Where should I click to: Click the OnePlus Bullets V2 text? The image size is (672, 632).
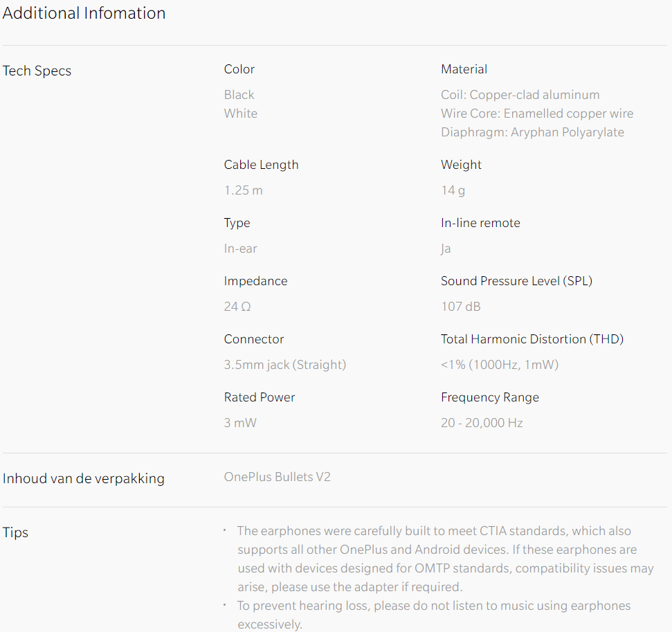coord(277,477)
